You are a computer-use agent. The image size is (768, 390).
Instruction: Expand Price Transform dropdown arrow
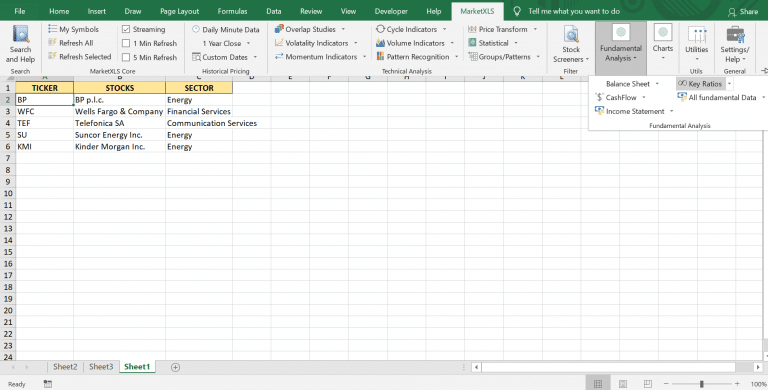pyautogui.click(x=535, y=29)
